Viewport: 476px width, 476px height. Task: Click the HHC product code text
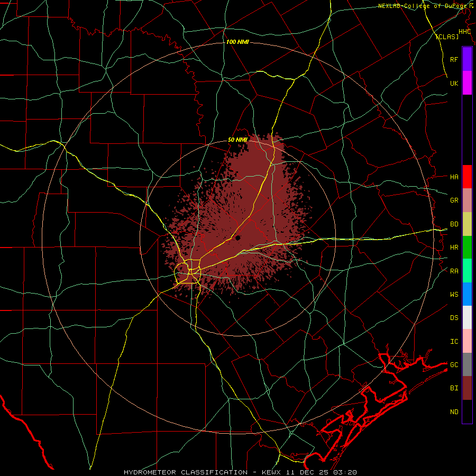click(464, 32)
